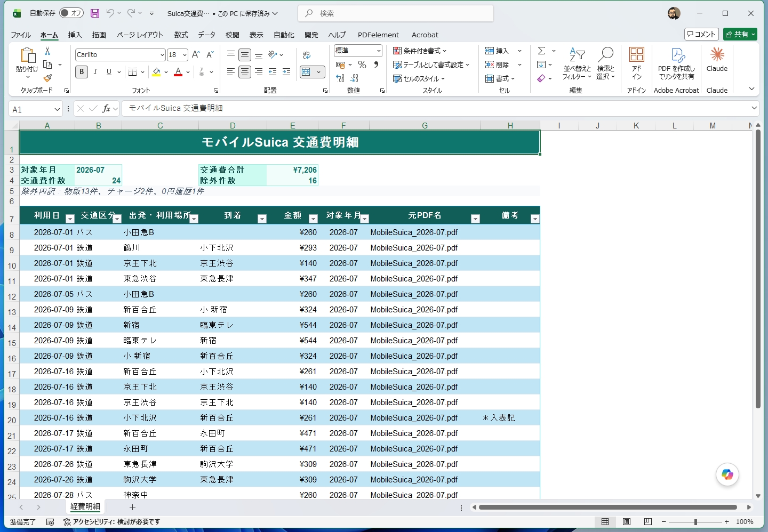Open filter dropdown for 備考 column

click(x=535, y=219)
